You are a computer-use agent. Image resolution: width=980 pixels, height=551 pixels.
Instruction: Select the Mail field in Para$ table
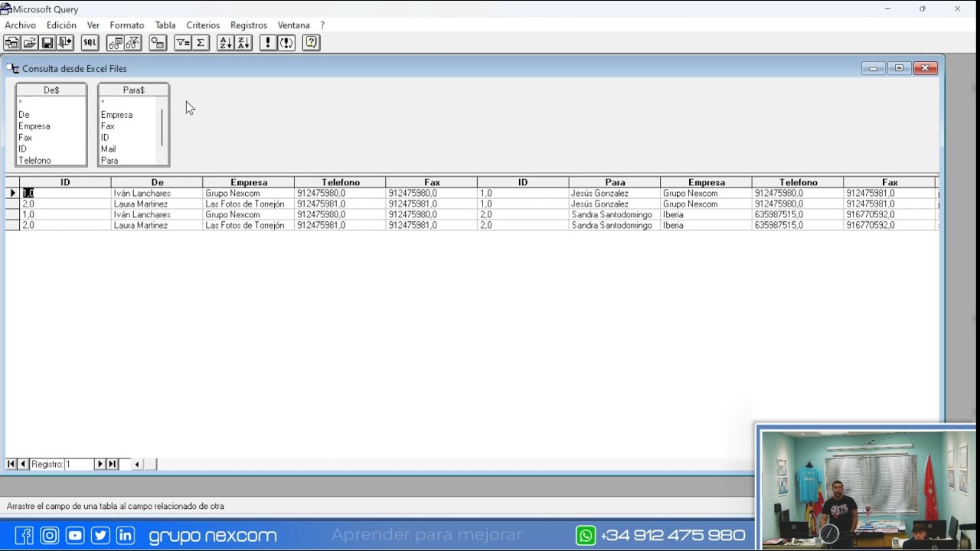(x=109, y=149)
